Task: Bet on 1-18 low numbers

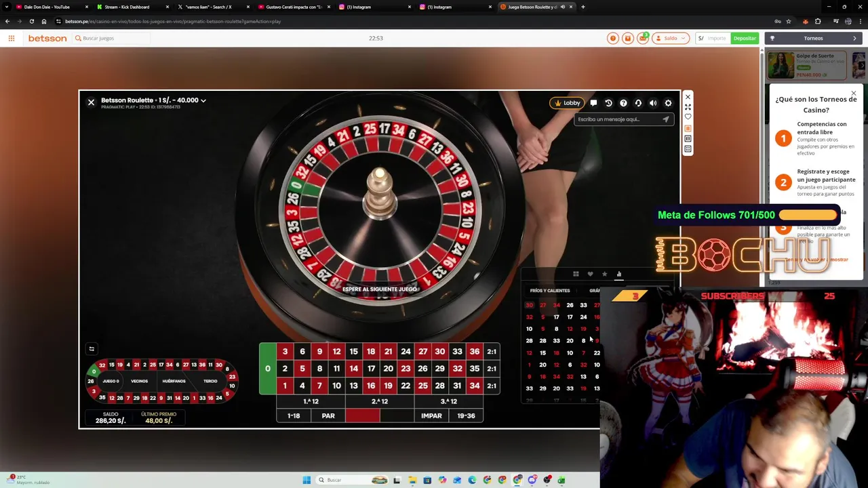Action: pos(294,415)
